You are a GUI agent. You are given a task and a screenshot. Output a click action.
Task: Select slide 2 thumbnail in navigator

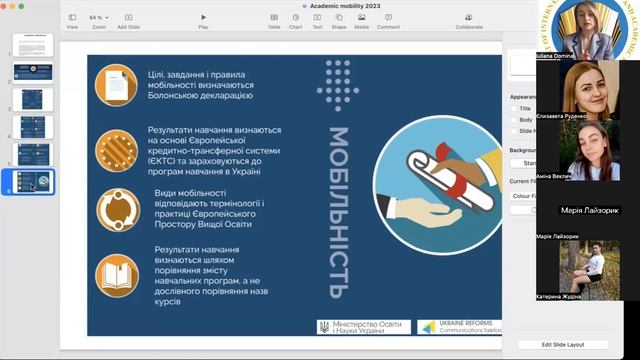(33, 73)
